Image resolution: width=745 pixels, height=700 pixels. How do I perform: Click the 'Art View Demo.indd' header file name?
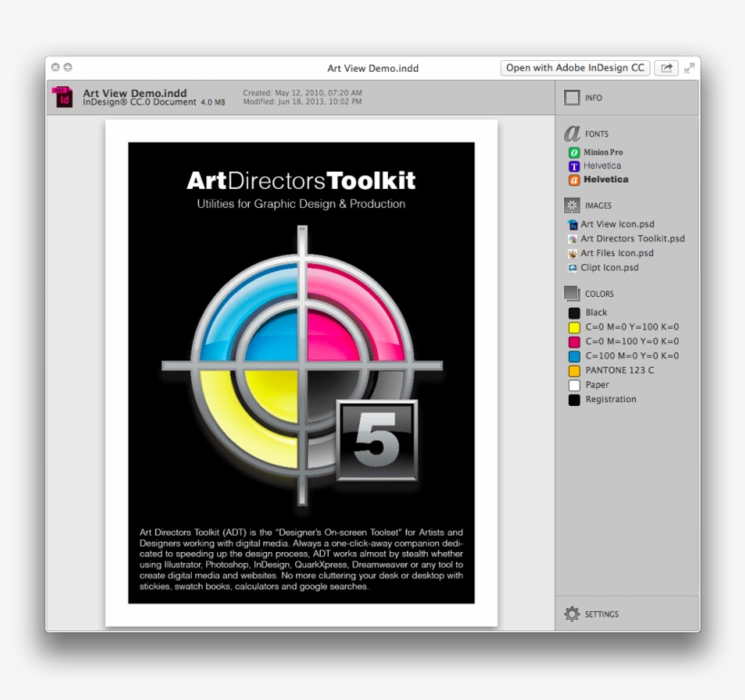(134, 94)
